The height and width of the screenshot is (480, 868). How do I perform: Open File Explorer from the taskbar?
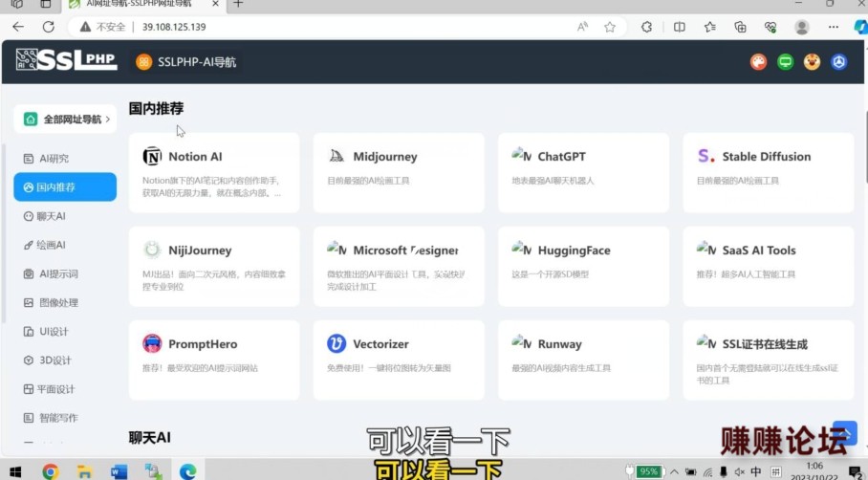pyautogui.click(x=85, y=471)
